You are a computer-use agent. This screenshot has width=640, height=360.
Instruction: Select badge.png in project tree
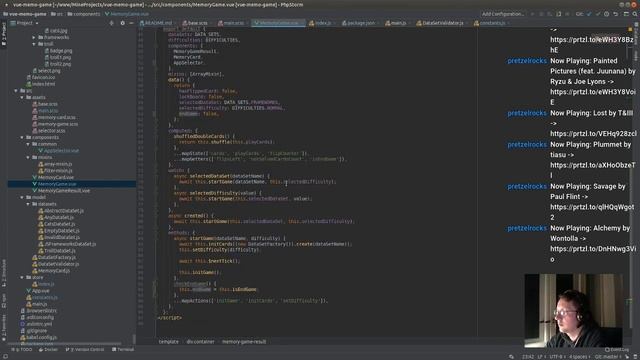(58, 51)
